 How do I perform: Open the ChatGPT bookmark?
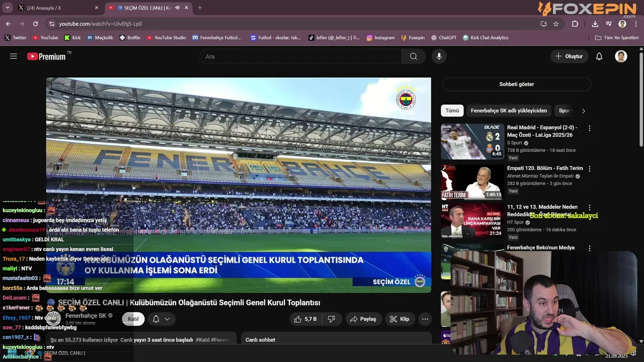tap(444, 38)
